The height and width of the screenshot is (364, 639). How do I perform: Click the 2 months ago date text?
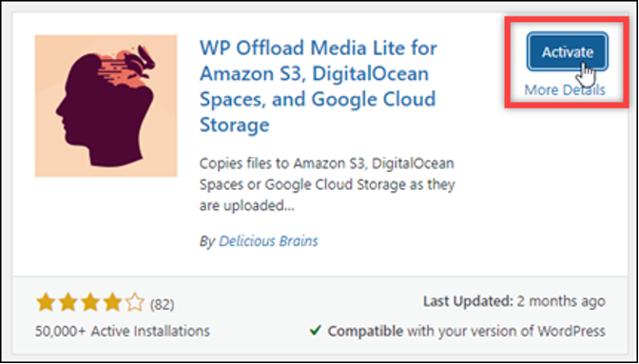click(x=561, y=301)
